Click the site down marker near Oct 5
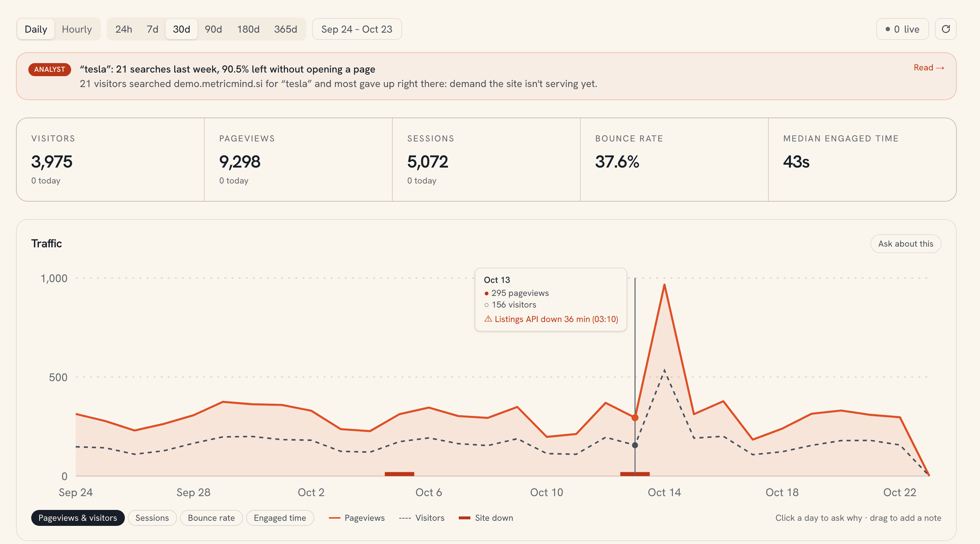Image resolution: width=980 pixels, height=544 pixels. tap(399, 474)
